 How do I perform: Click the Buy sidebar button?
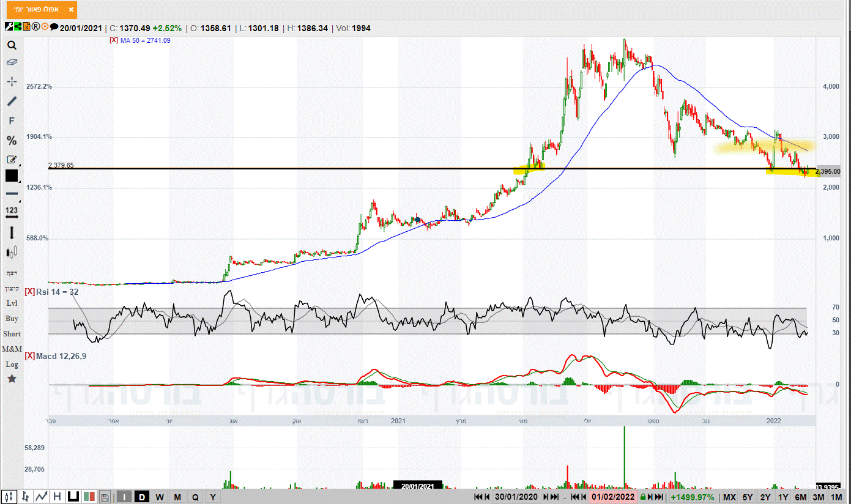click(x=12, y=319)
